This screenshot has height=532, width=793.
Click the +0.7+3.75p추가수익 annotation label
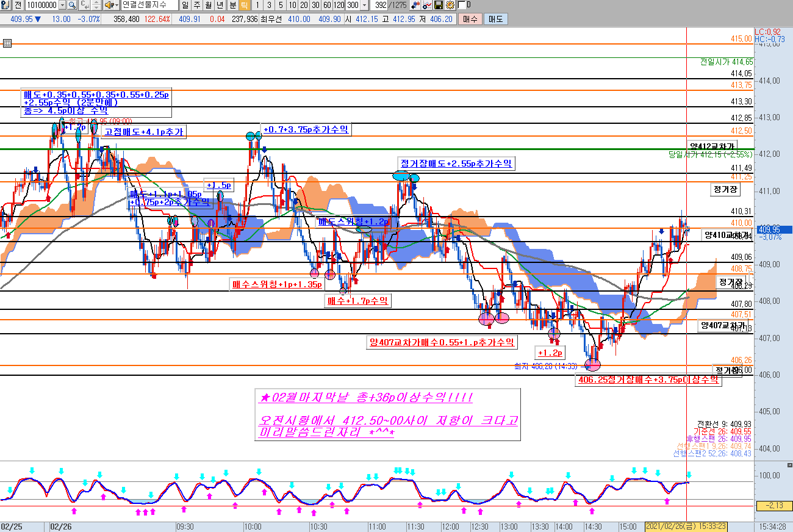pos(307,129)
